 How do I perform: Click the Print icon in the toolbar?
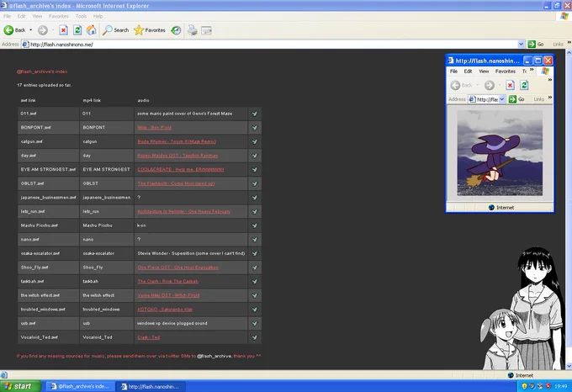click(193, 30)
